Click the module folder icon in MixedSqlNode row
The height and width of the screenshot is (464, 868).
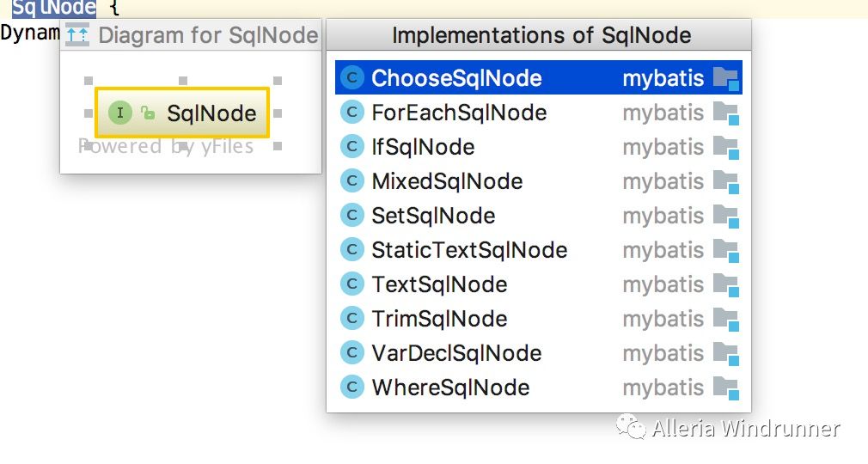pyautogui.click(x=726, y=182)
